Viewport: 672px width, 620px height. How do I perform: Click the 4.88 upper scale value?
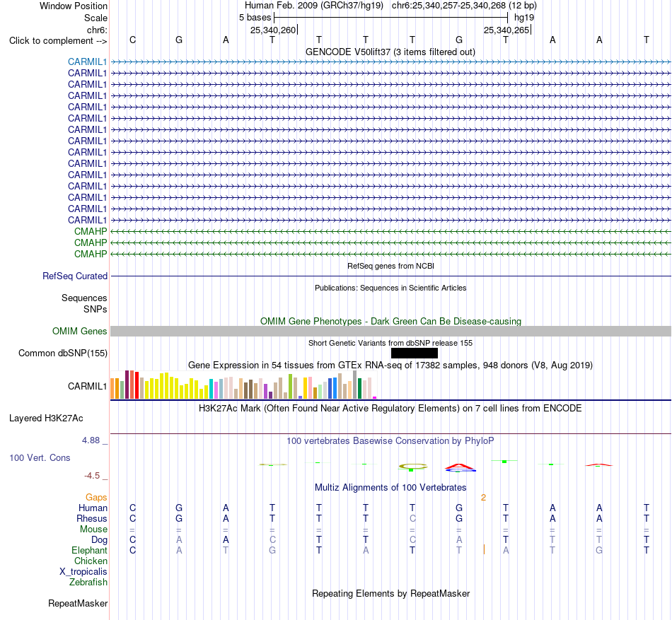(91, 440)
